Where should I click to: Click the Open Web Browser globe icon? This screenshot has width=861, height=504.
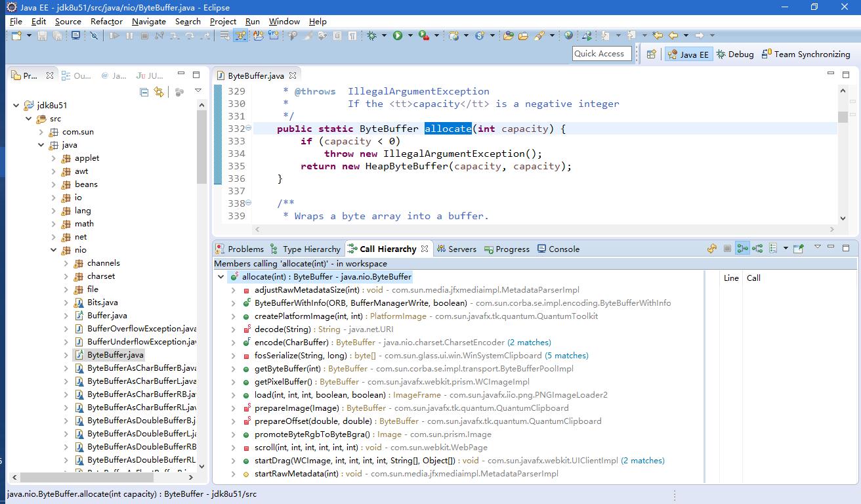(568, 35)
